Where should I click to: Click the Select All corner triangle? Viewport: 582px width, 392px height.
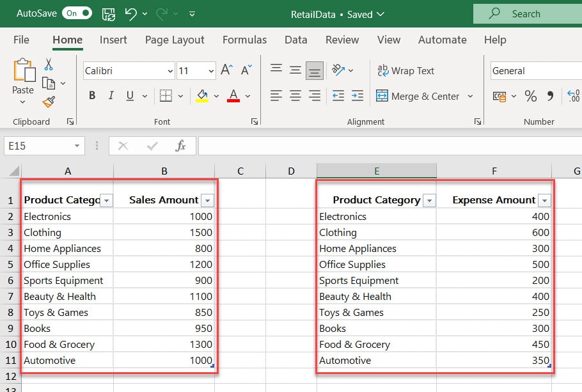pos(14,171)
